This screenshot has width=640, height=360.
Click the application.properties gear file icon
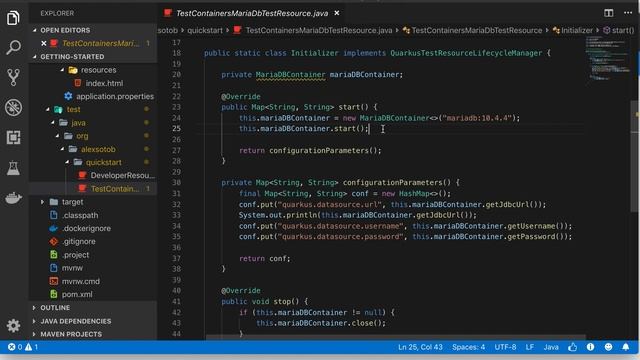[x=68, y=96]
